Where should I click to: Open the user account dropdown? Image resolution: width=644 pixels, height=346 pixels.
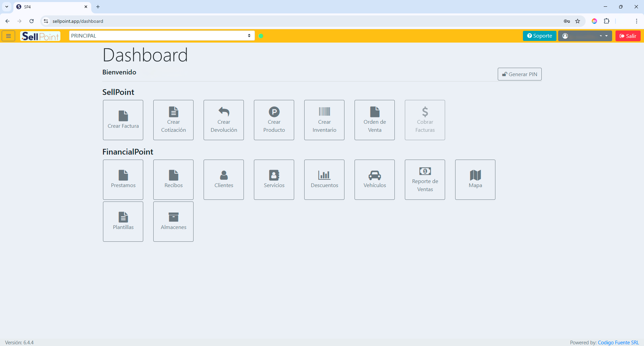(585, 36)
